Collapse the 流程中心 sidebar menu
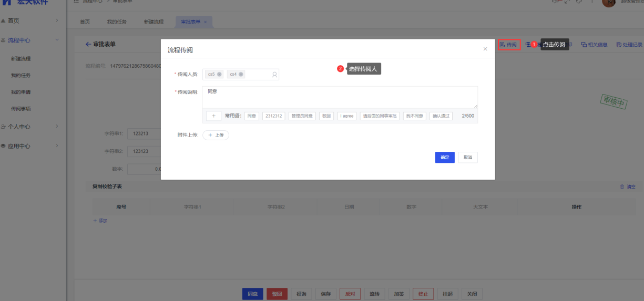644x301 pixels. (32, 40)
